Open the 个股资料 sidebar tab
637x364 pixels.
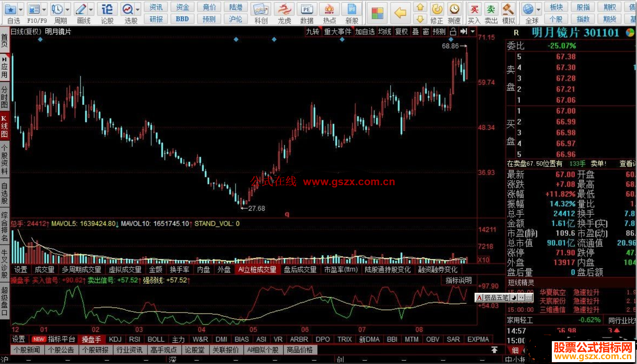coord(4,160)
